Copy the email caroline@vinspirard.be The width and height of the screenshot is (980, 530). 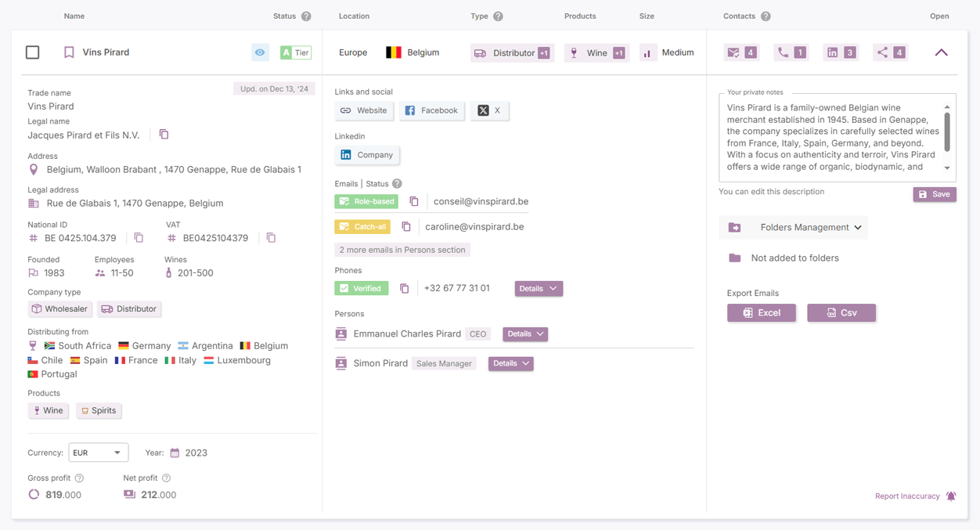406,226
